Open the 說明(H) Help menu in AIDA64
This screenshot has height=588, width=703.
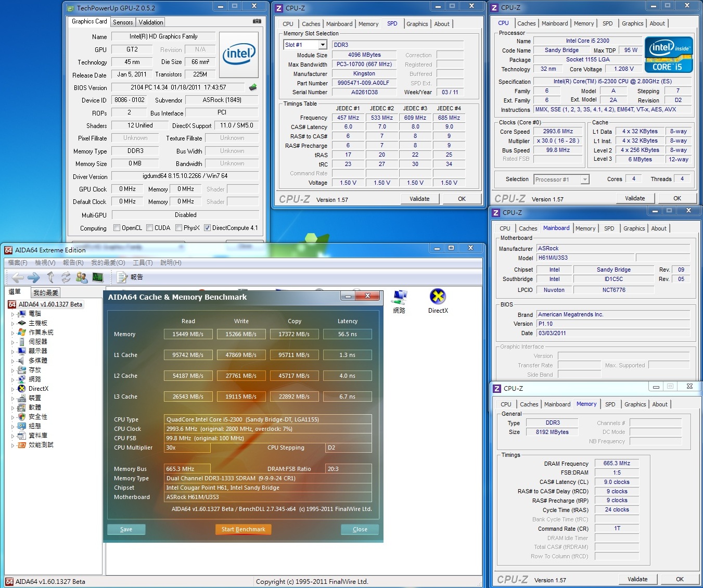tap(171, 263)
